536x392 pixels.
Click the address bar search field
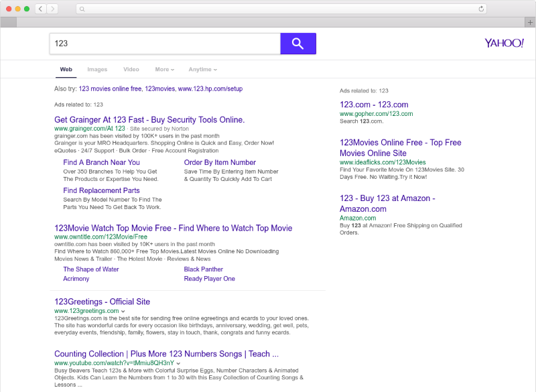pyautogui.click(x=281, y=9)
